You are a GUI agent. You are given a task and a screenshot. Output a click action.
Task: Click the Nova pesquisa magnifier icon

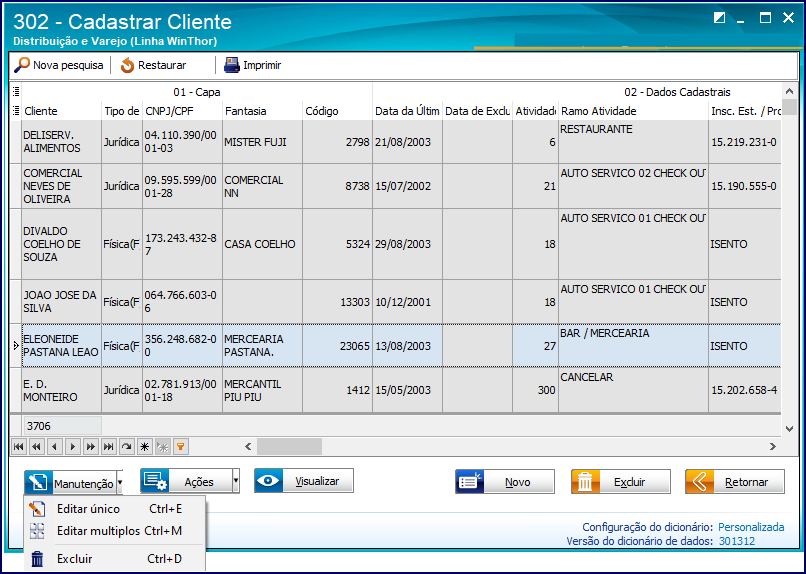[22, 65]
